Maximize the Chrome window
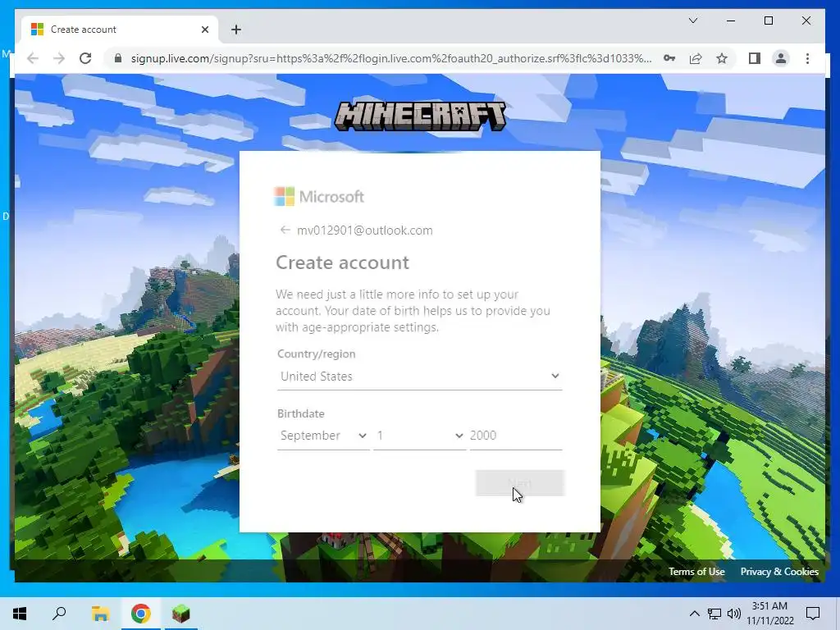Image resolution: width=840 pixels, height=630 pixels. [x=768, y=21]
